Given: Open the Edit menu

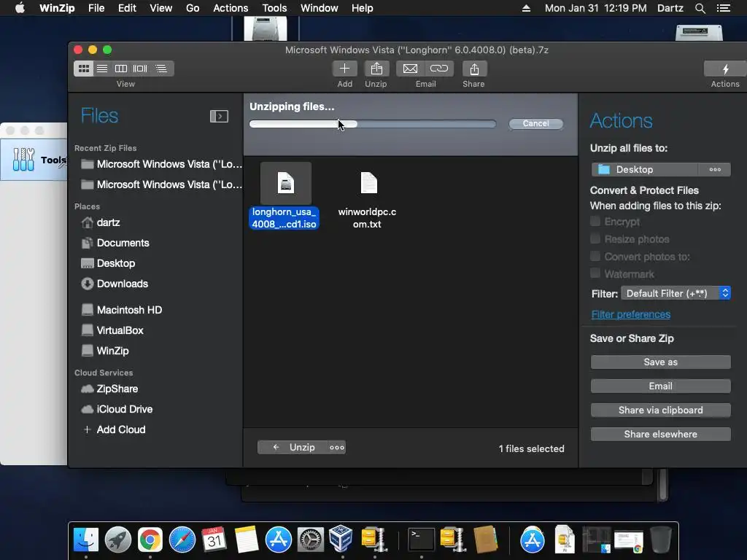Looking at the screenshot, I should tap(127, 8).
